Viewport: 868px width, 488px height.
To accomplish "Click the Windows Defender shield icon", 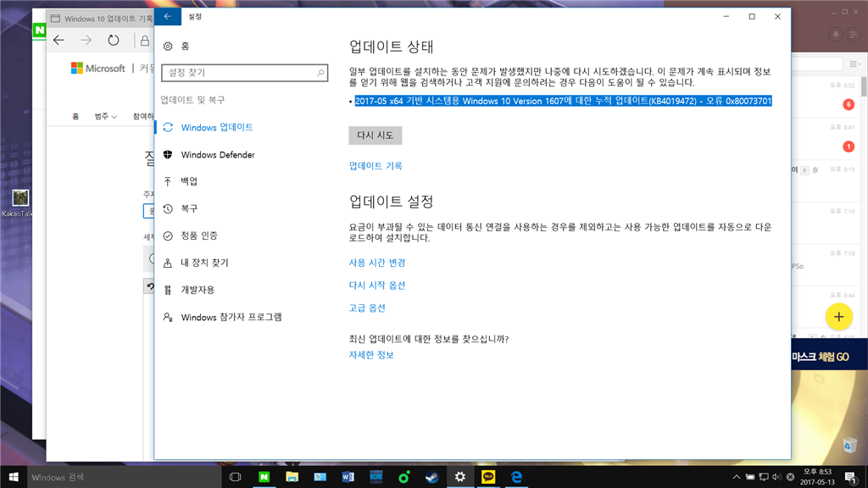I will pyautogui.click(x=168, y=155).
